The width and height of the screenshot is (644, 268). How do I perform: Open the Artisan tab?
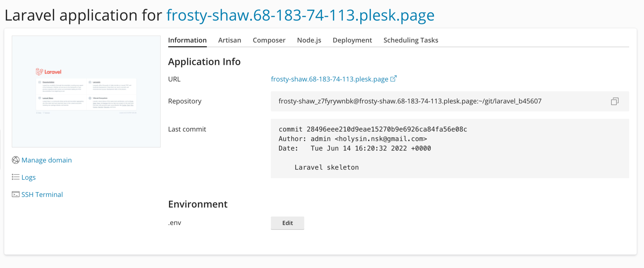click(x=230, y=40)
